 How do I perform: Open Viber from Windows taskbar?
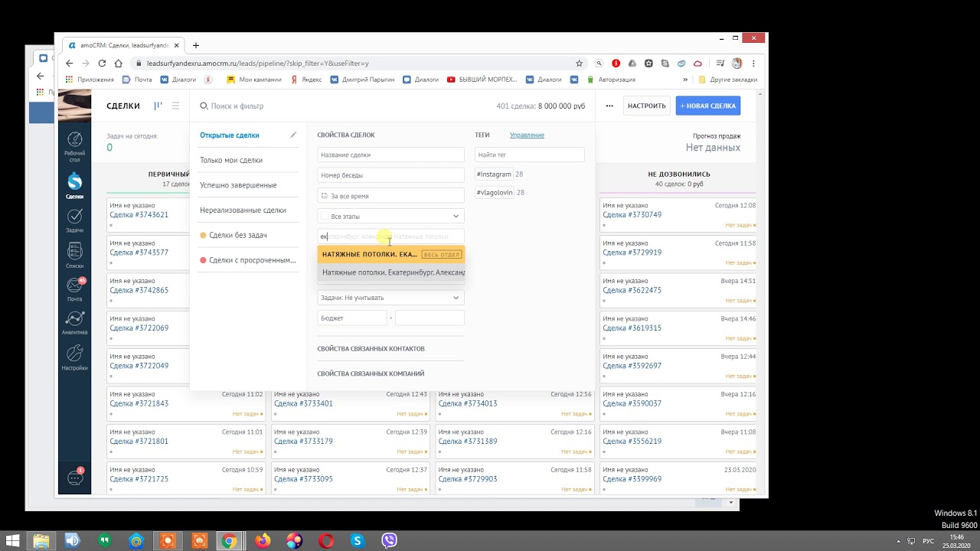[389, 541]
